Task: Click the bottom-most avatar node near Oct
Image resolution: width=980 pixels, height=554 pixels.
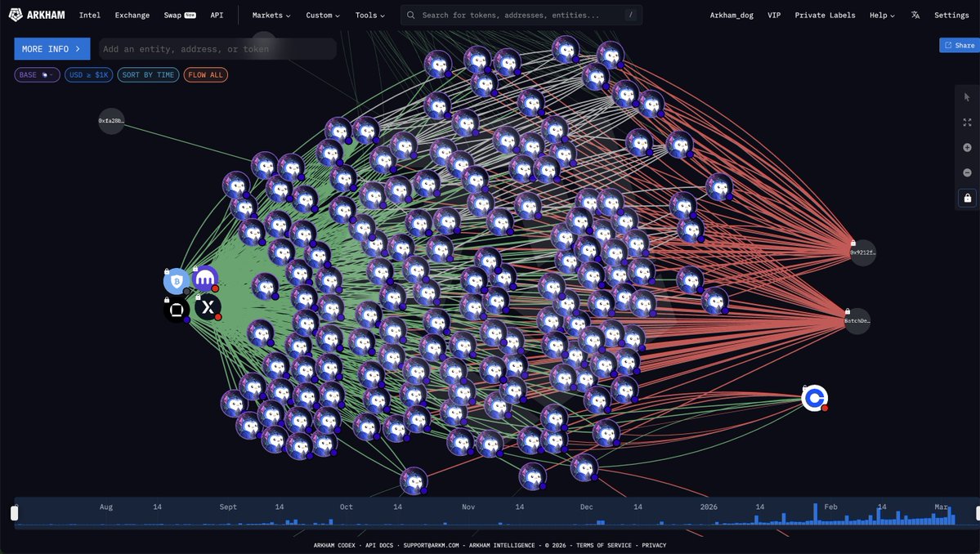Action: click(x=413, y=481)
